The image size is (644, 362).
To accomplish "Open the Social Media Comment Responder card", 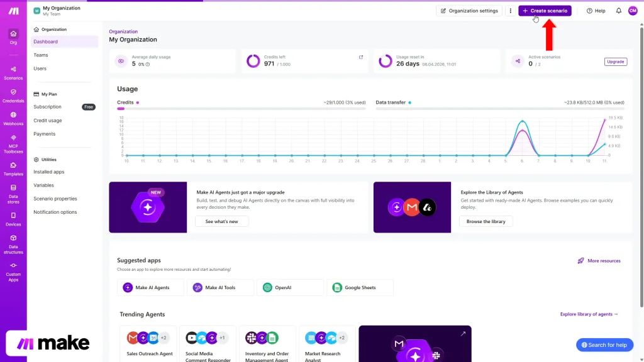I will pos(208,344).
